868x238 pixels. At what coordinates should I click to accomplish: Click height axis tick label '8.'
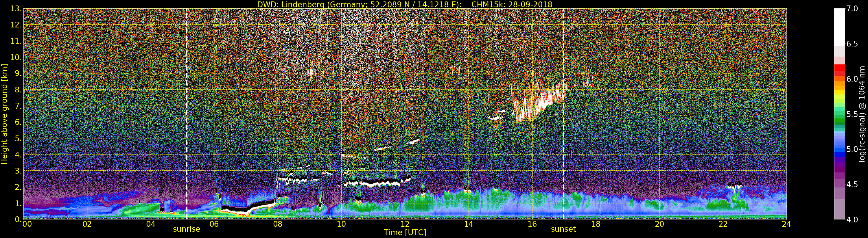pyautogui.click(x=18, y=90)
